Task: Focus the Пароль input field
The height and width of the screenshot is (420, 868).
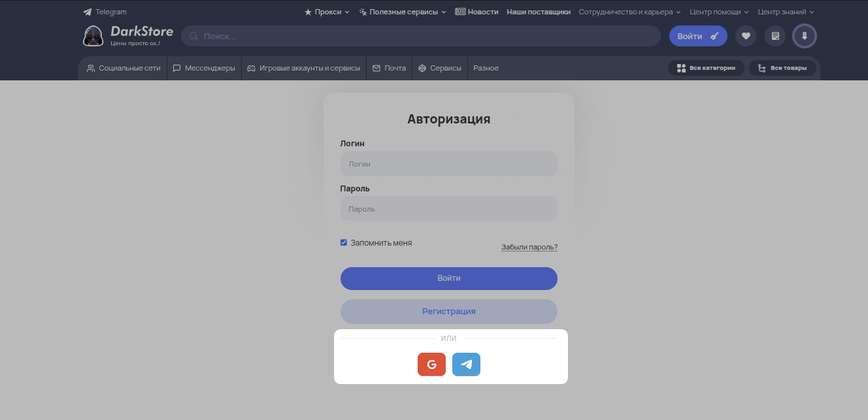Action: (x=448, y=209)
